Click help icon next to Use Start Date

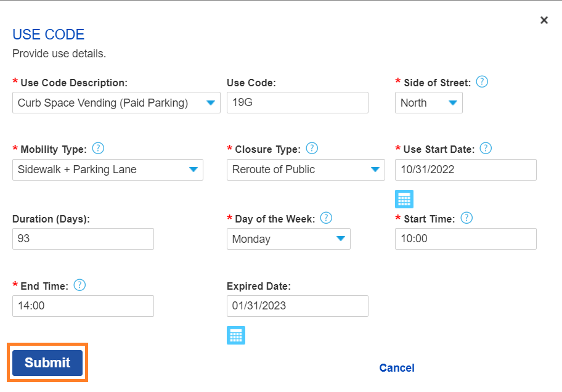click(x=486, y=149)
